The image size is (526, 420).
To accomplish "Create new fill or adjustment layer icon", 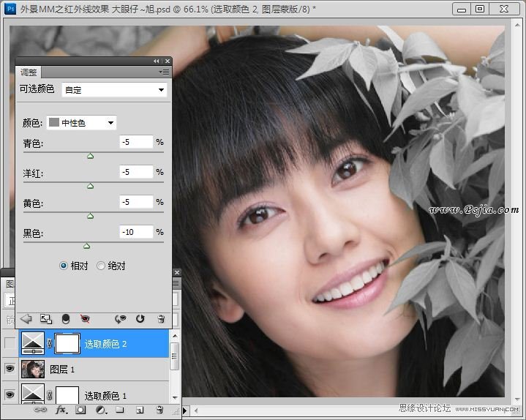I will [x=100, y=410].
